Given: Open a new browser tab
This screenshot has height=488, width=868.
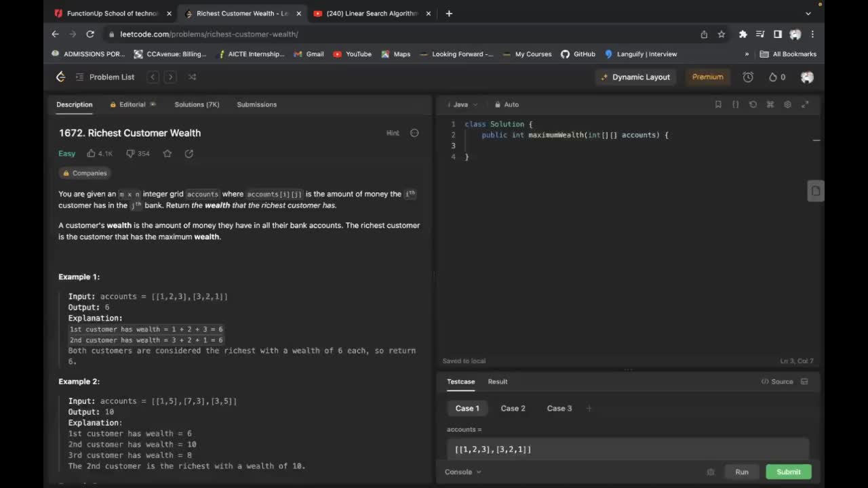Looking at the screenshot, I should 449,14.
